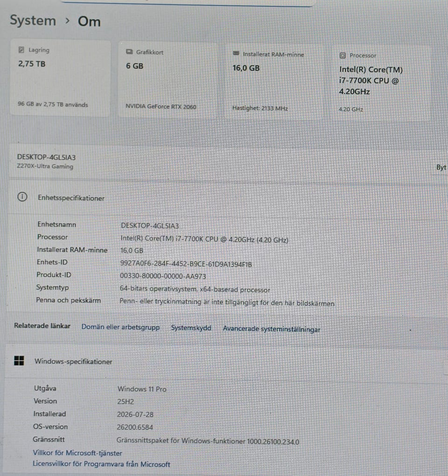Screen dimensions: 448x476
Task: Click the Relaterade länkar label
Action: (x=42, y=326)
